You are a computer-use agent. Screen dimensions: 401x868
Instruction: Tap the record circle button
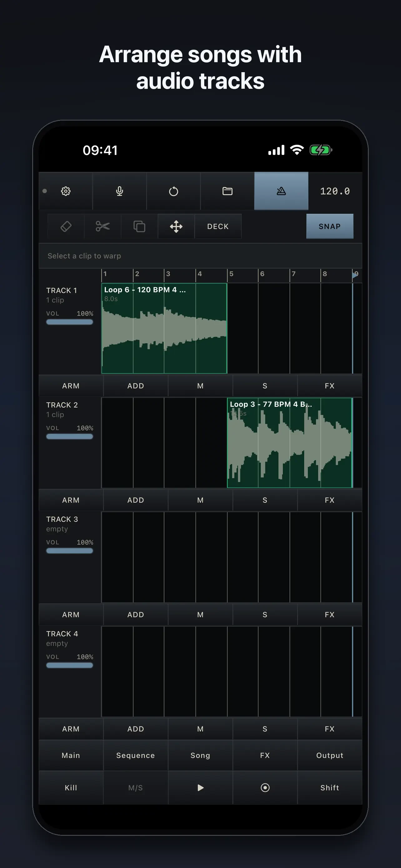(265, 788)
